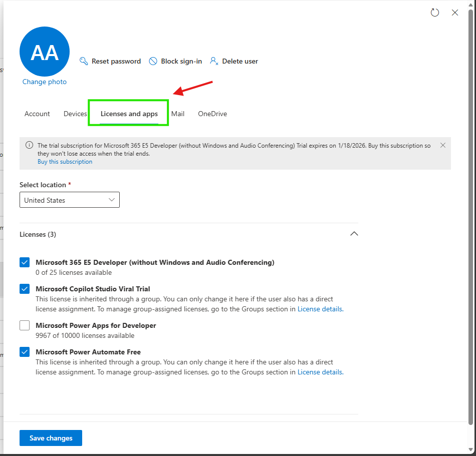The width and height of the screenshot is (476, 456).
Task: Click the refresh icon in the panel header
Action: click(435, 13)
